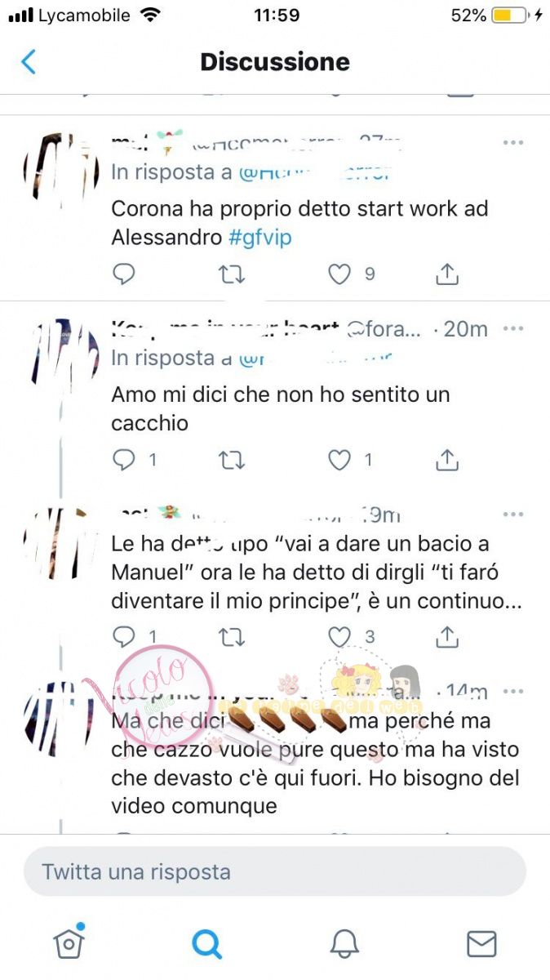Screen dimensions: 550x980
Task: Tap the 'Twitta una risposta' reply field
Action: click(x=275, y=871)
